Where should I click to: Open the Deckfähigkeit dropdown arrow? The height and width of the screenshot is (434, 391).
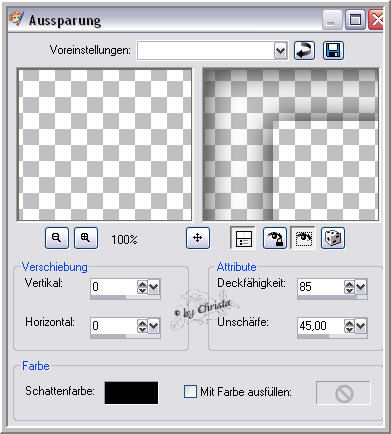(x=361, y=287)
